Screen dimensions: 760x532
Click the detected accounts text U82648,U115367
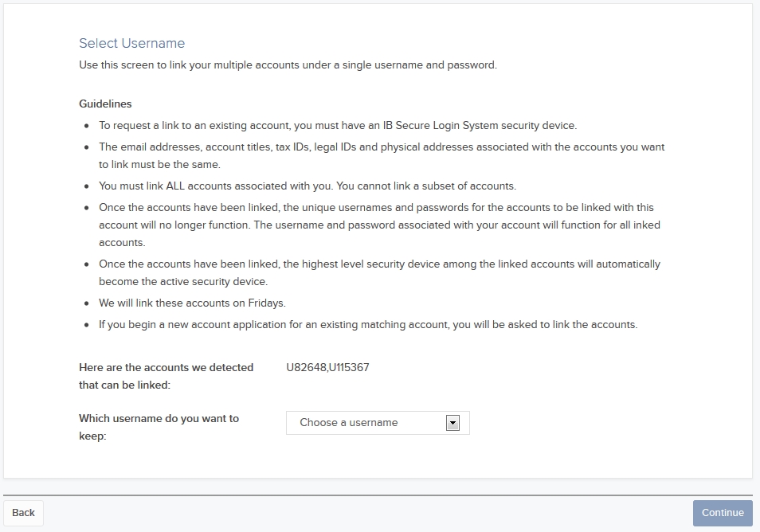(327, 367)
